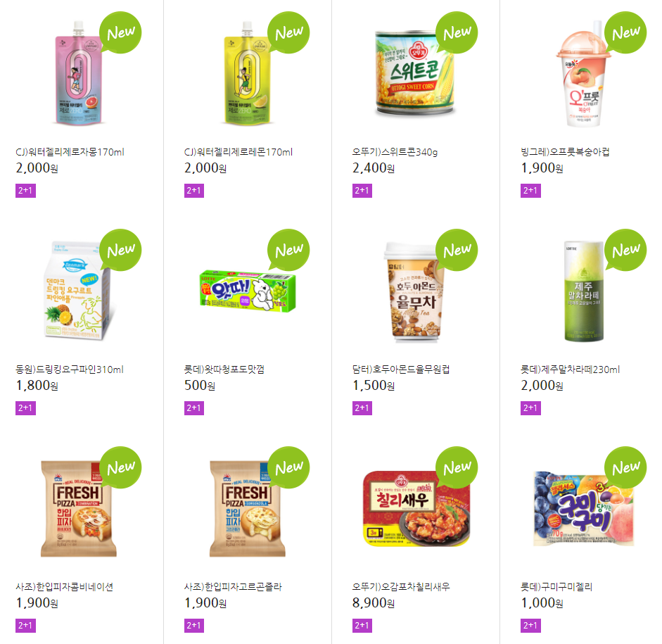662x644 pixels.
Task: Open the 오뚜기)스위트콘340g product title
Action: [395, 152]
